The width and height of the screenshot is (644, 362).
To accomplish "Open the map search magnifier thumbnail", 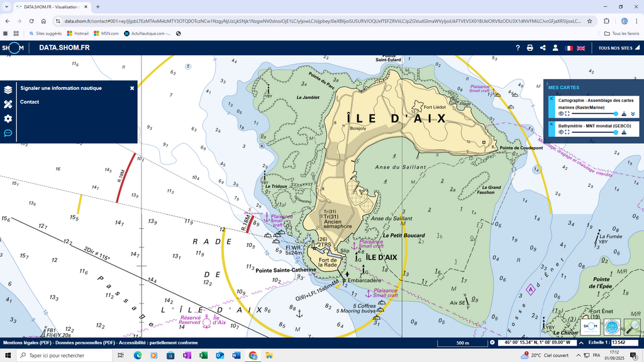I will tap(633, 327).
